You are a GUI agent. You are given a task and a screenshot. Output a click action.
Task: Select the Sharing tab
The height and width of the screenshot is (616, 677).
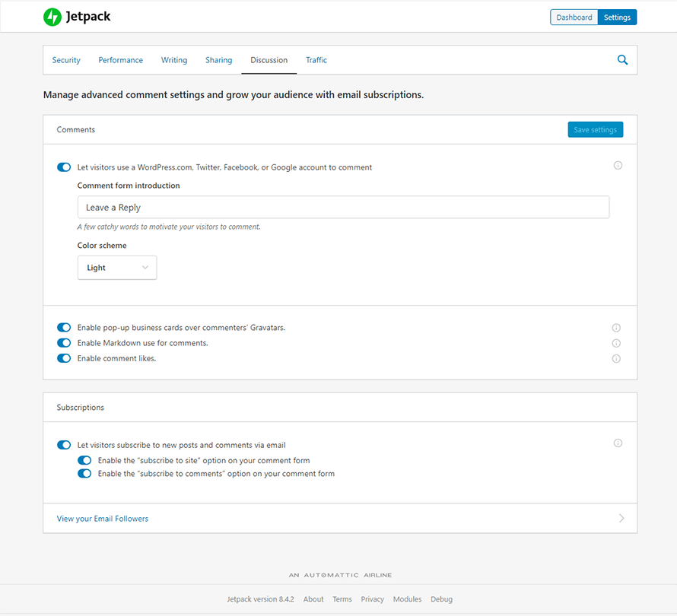click(218, 60)
